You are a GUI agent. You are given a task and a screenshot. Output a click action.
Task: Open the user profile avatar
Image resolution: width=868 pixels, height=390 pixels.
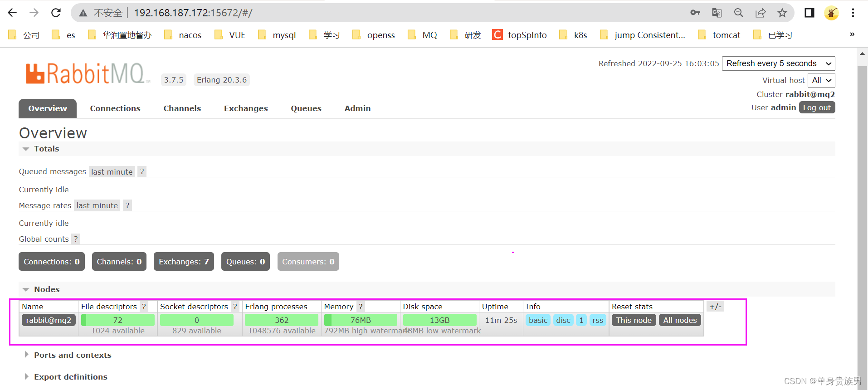(x=831, y=13)
